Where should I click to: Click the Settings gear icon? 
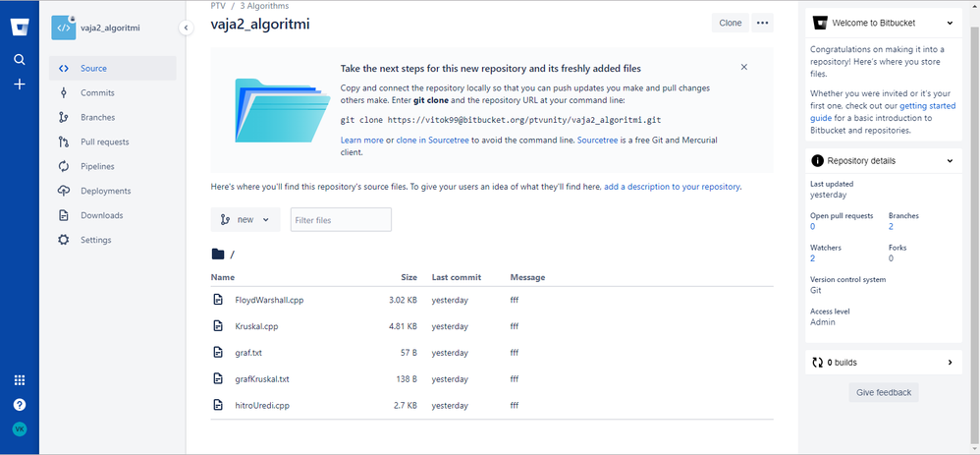[x=63, y=240]
